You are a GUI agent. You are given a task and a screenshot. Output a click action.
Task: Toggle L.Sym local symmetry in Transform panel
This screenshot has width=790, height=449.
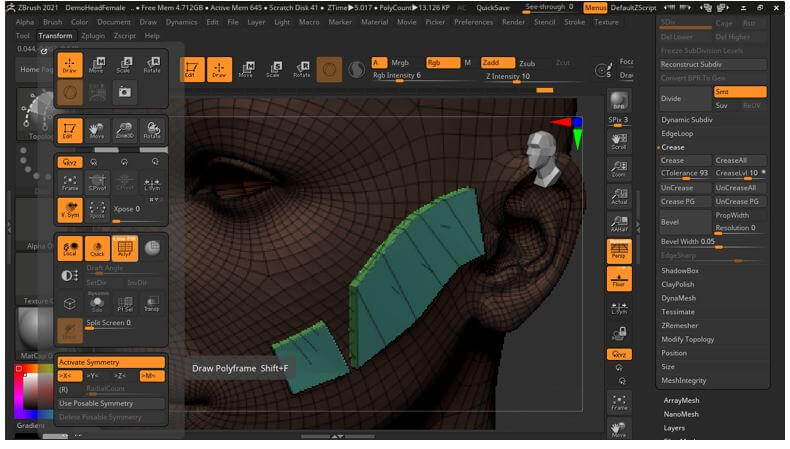[x=152, y=183]
